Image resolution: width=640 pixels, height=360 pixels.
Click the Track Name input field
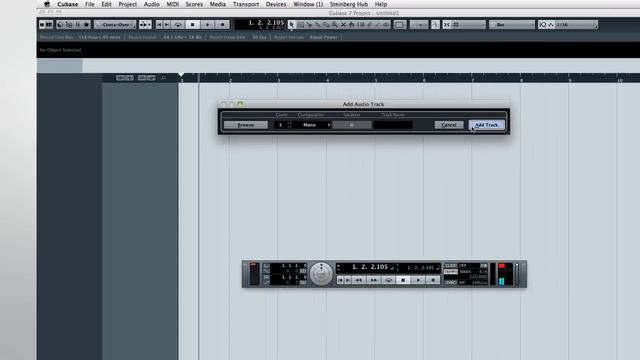click(393, 125)
